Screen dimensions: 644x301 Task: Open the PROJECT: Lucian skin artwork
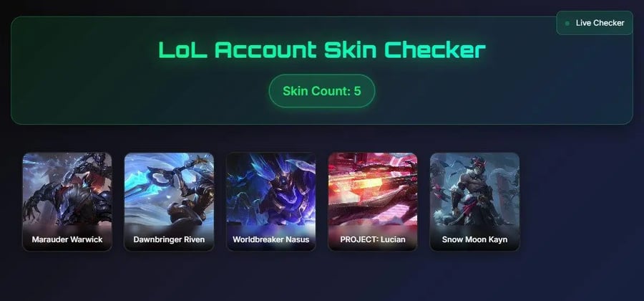point(373,189)
